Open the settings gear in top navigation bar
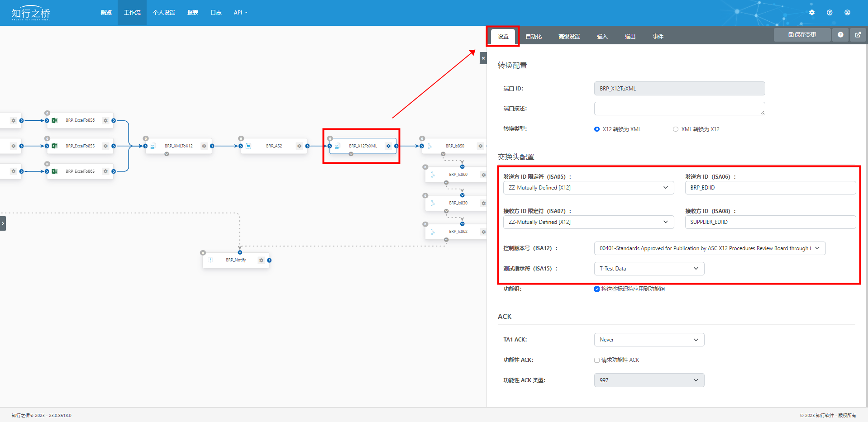 [x=812, y=13]
